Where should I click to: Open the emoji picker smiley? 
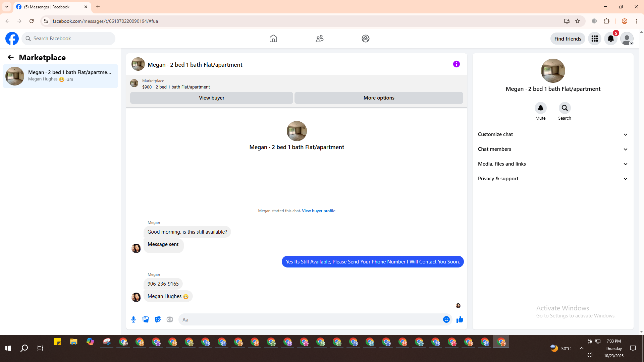tap(446, 319)
